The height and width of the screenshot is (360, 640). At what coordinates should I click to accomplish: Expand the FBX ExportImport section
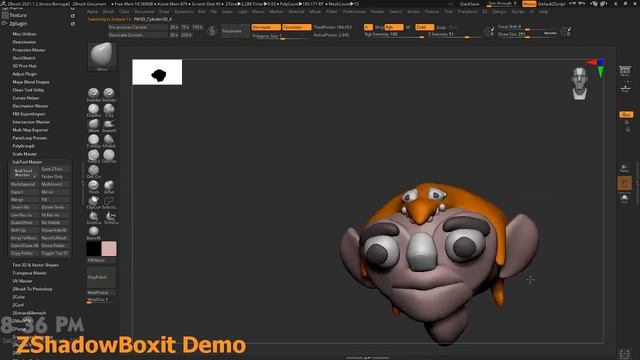pos(29,114)
